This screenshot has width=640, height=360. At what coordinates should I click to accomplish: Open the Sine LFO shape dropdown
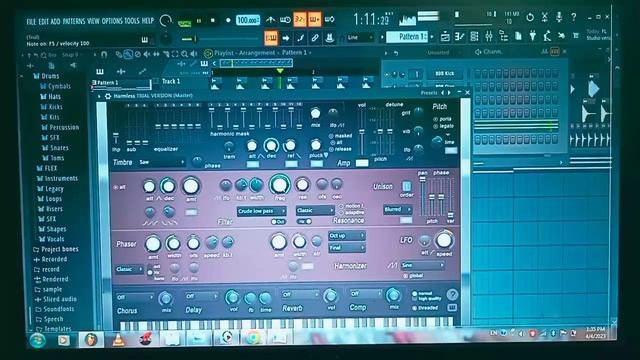422,265
